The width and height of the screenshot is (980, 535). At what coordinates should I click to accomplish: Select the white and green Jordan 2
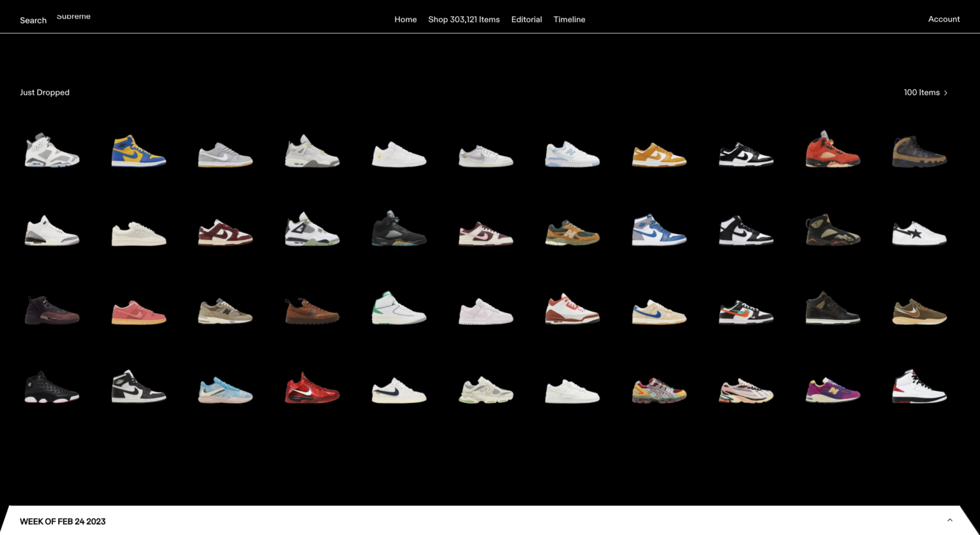coord(399,308)
